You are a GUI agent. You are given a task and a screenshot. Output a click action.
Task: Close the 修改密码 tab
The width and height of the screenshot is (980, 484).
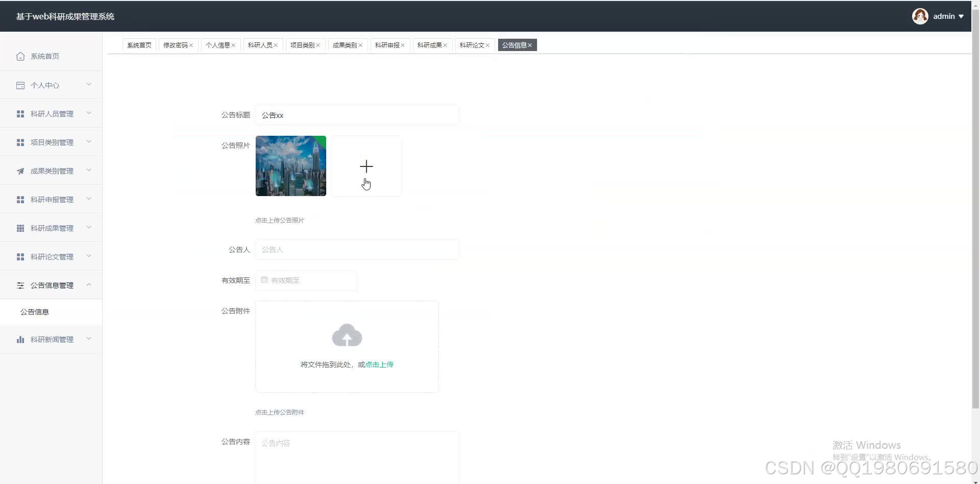click(x=192, y=45)
